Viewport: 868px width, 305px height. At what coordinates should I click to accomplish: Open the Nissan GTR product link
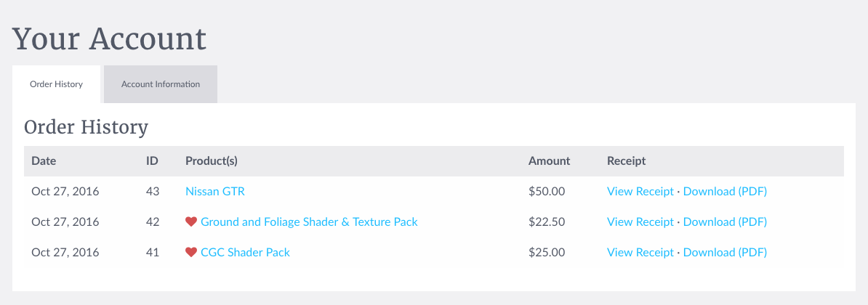coord(215,192)
